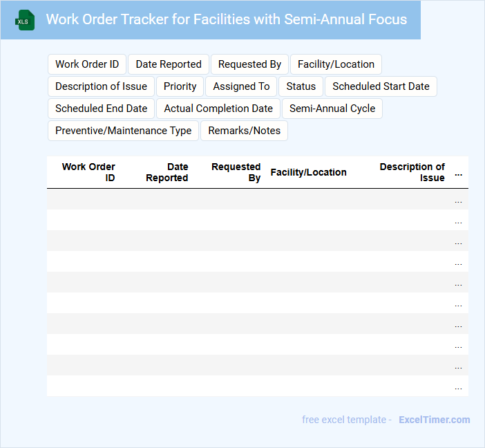Click the Scheduled Start Date tag
The image size is (485, 448).
coord(381,86)
